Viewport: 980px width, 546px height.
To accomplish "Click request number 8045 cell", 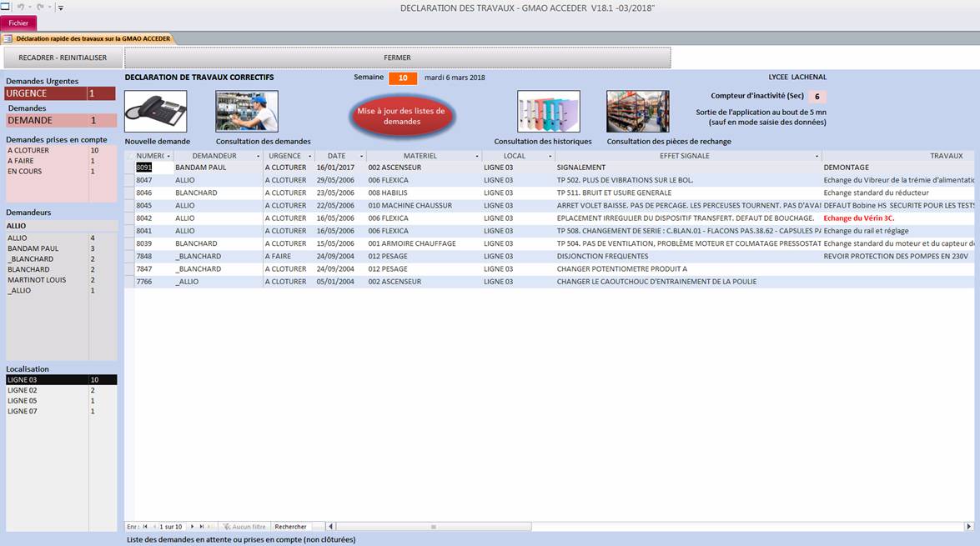I will (x=153, y=206).
